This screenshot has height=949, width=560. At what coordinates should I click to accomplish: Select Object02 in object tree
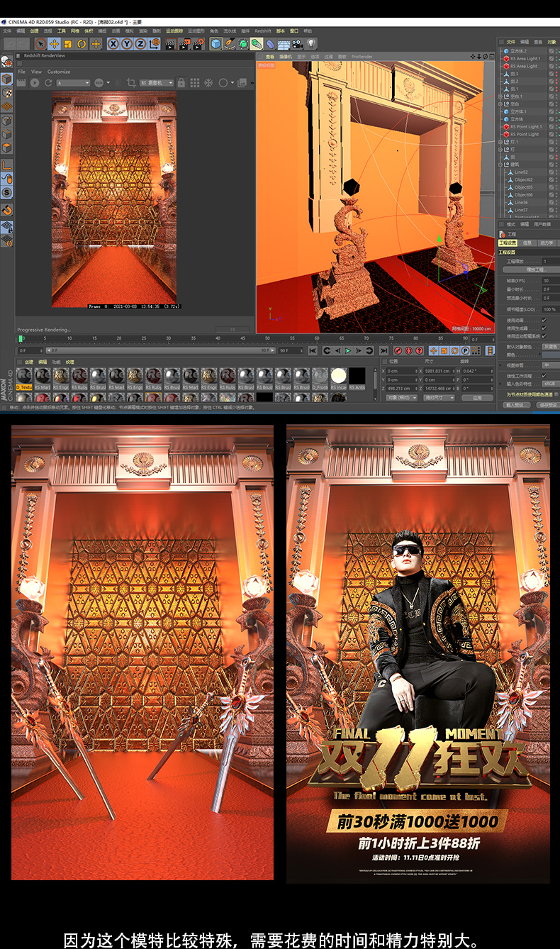(524, 179)
